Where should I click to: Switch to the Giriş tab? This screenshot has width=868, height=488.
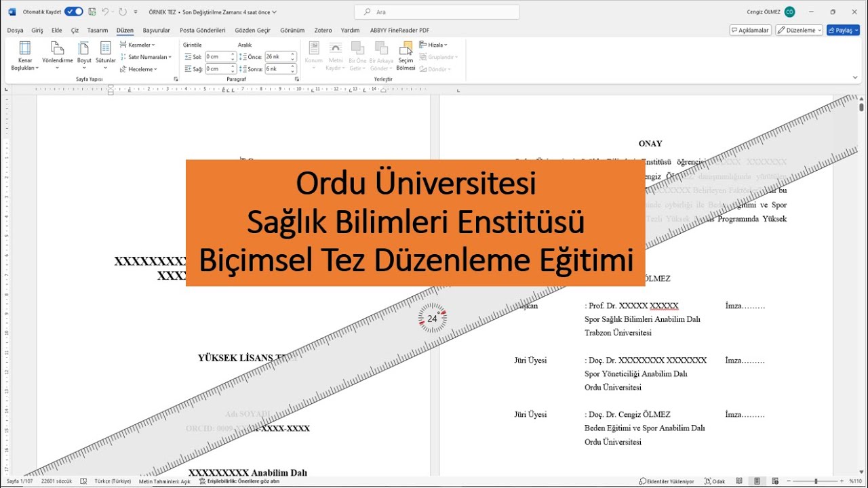[x=37, y=30]
